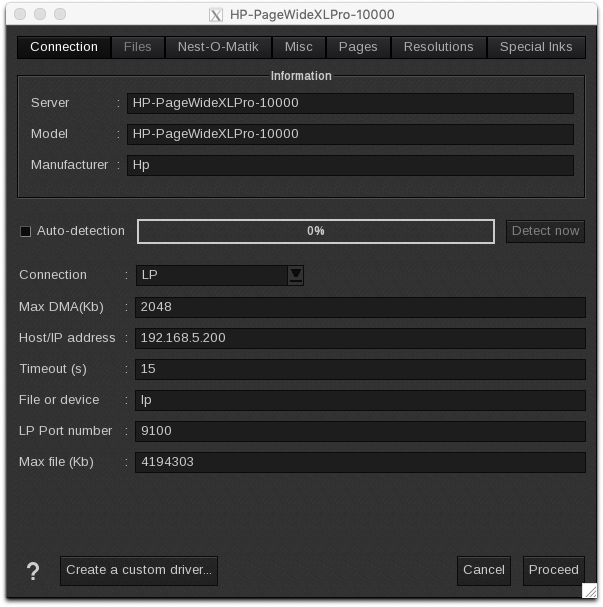Select the Special Inks tab
Image resolution: width=603 pixels, height=607 pixels.
(x=536, y=47)
